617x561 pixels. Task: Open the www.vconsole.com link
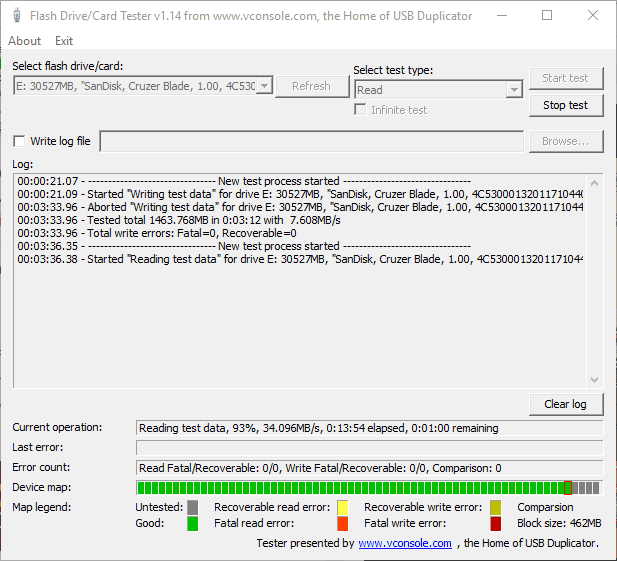pyautogui.click(x=405, y=543)
